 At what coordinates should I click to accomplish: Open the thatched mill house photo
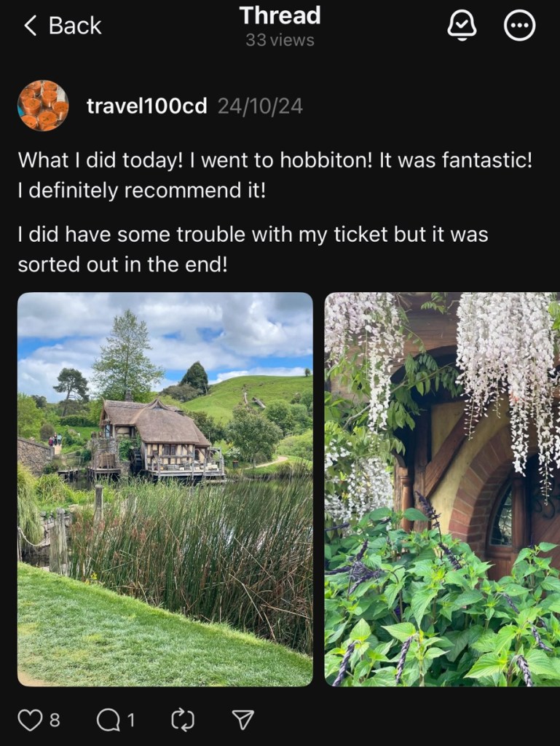coord(165,489)
